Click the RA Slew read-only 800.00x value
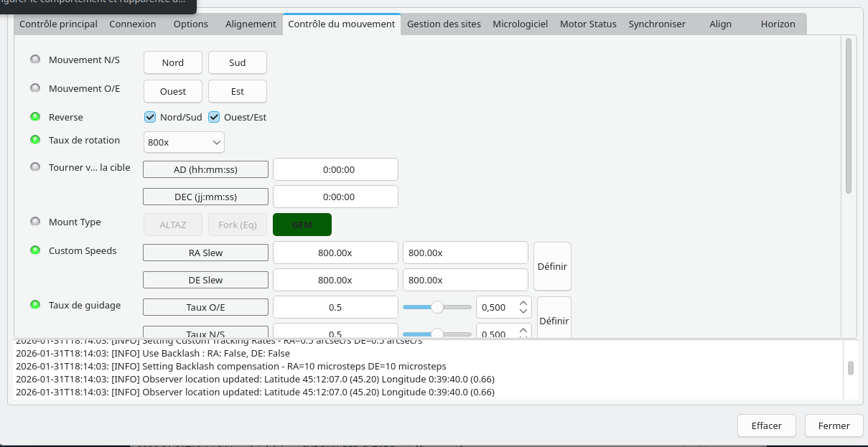The width and height of the screenshot is (868, 447). [x=335, y=253]
